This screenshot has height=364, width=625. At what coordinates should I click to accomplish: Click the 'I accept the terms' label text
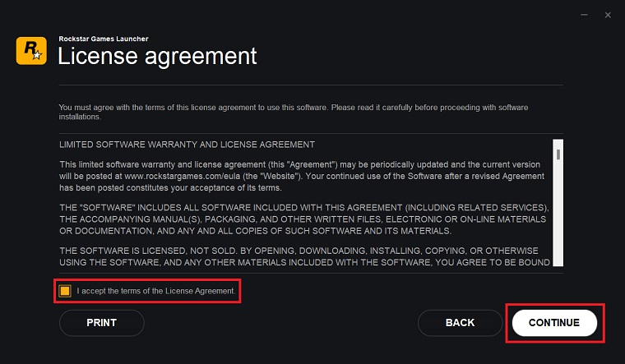(156, 291)
